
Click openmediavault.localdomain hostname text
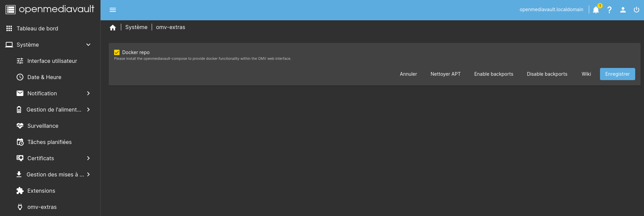[x=552, y=9]
